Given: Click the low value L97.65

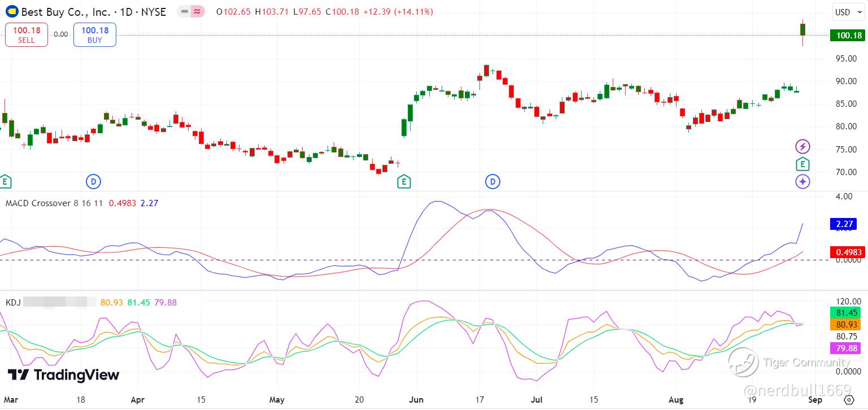Looking at the screenshot, I should pos(308,12).
